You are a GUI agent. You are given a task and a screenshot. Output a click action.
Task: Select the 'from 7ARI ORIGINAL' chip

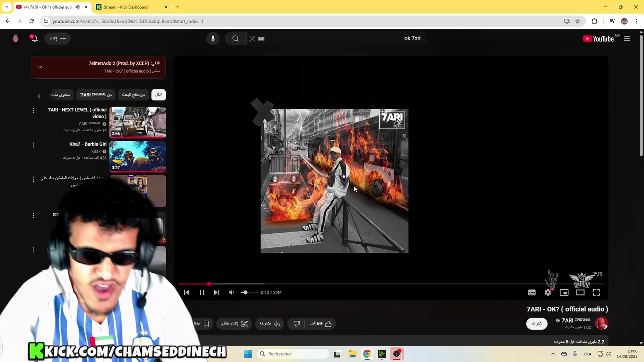[96, 95]
